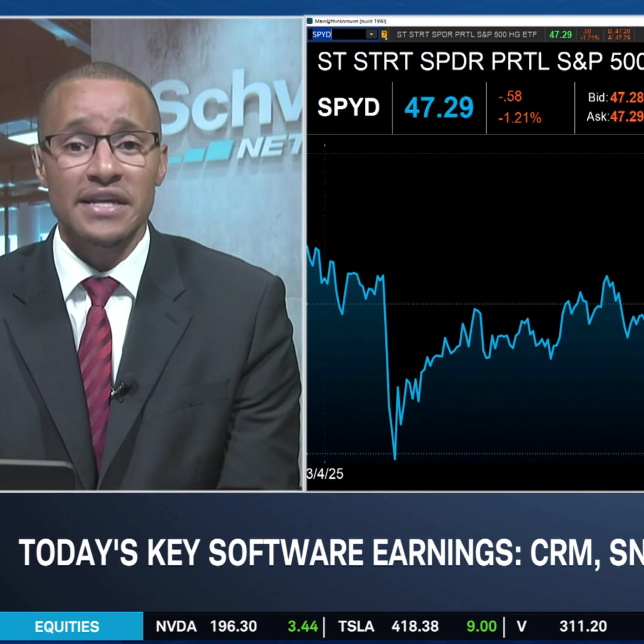
Task: Click the large "ST STRT SPDR PRTL S&P 500" heading
Action: (x=480, y=62)
